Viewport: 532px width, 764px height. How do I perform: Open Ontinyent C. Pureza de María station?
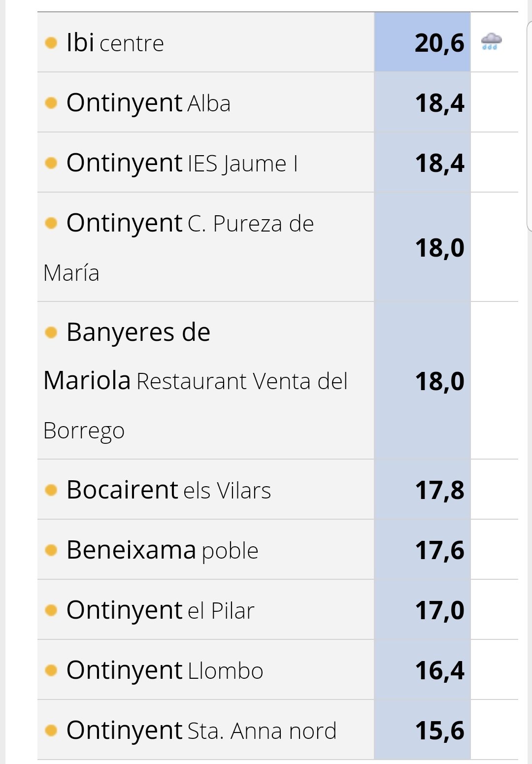click(x=179, y=247)
